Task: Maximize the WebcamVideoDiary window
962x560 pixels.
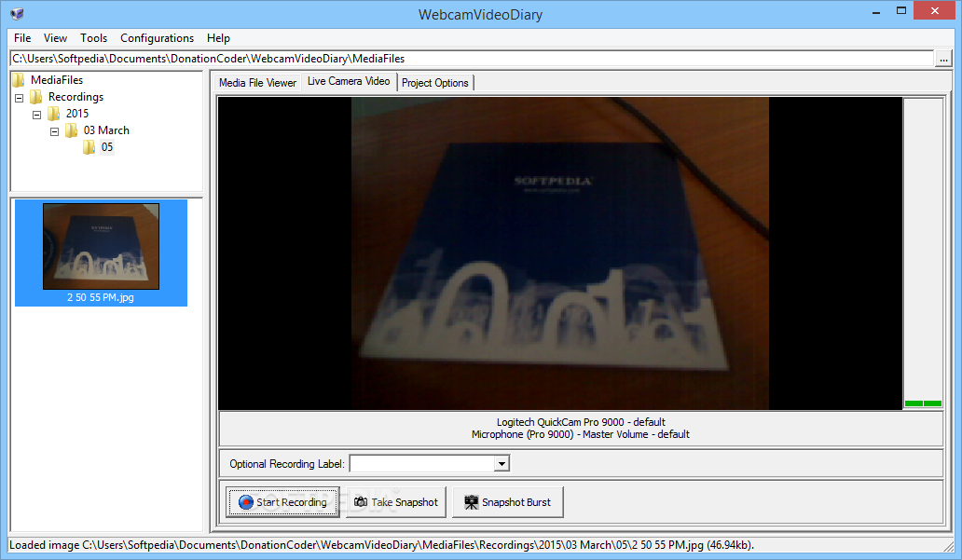Action: pos(901,10)
